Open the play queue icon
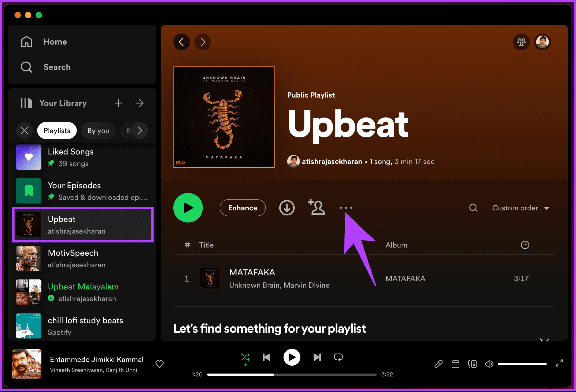Image resolution: width=576 pixels, height=392 pixels. click(x=455, y=364)
